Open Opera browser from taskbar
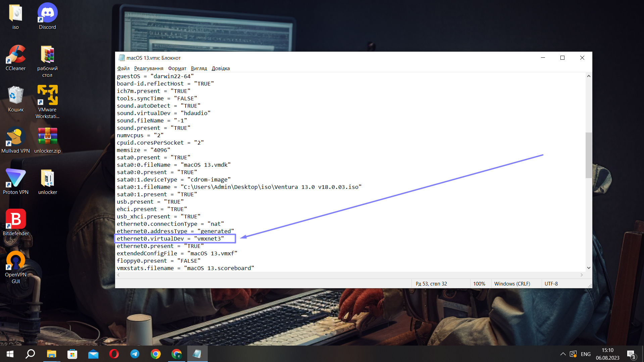The image size is (644, 362). tap(114, 354)
